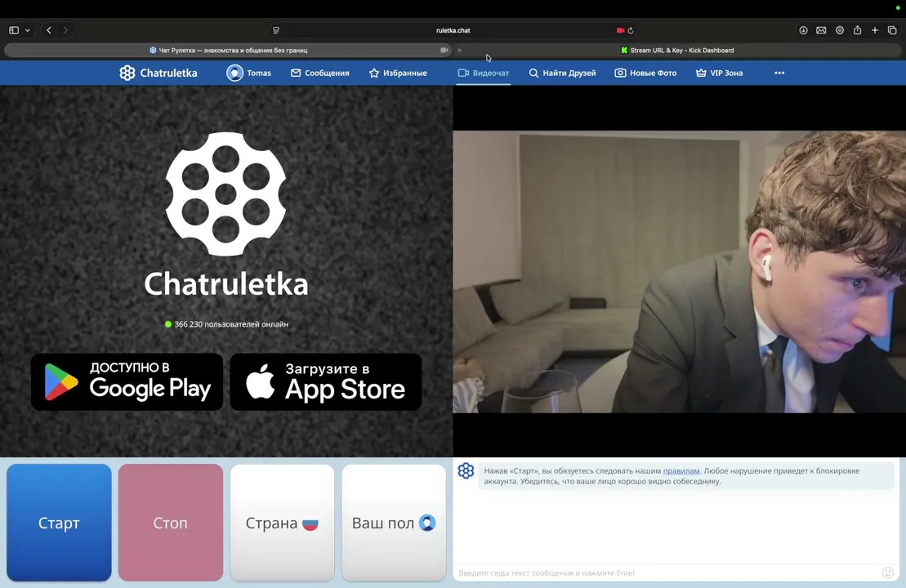Open the three-dot more menu
The image size is (906, 588).
click(779, 73)
